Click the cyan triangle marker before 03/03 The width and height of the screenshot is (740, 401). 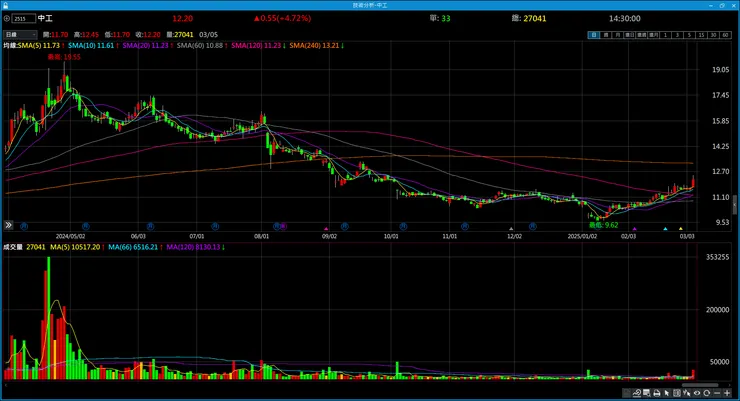[665, 229]
